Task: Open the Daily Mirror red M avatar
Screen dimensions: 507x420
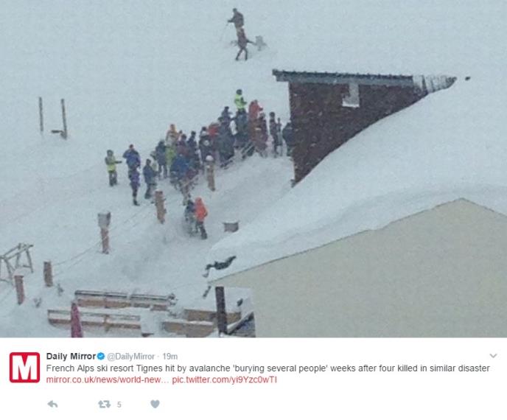Action: [x=24, y=367]
